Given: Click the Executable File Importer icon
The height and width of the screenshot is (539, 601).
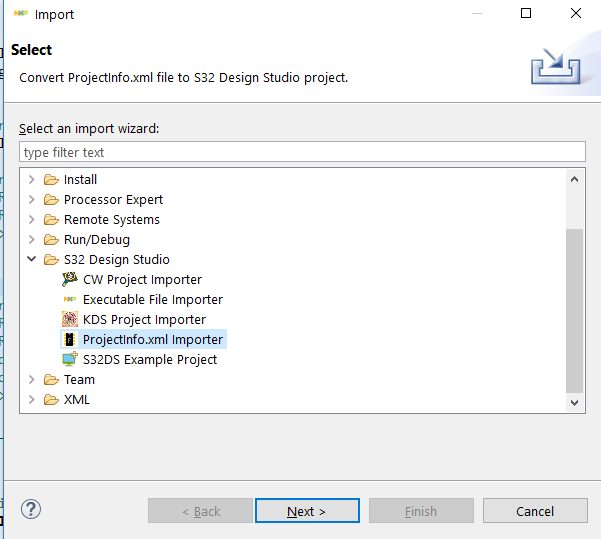Looking at the screenshot, I should click(x=70, y=300).
